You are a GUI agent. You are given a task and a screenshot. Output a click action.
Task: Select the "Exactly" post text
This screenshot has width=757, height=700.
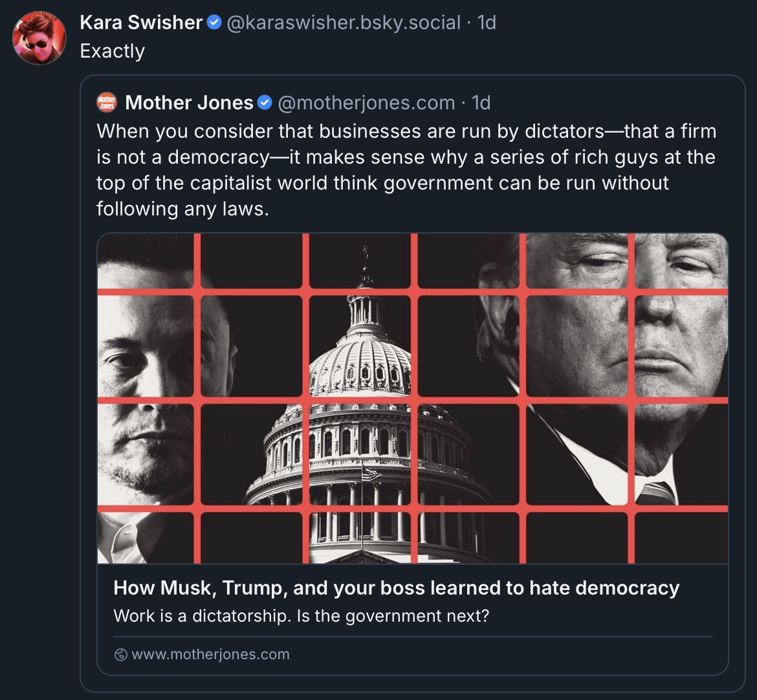pos(113,51)
